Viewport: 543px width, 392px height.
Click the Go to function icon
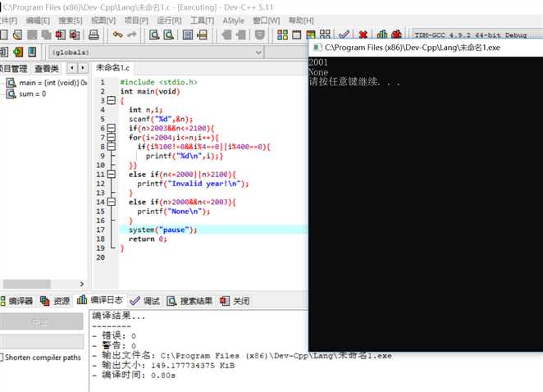click(x=188, y=34)
